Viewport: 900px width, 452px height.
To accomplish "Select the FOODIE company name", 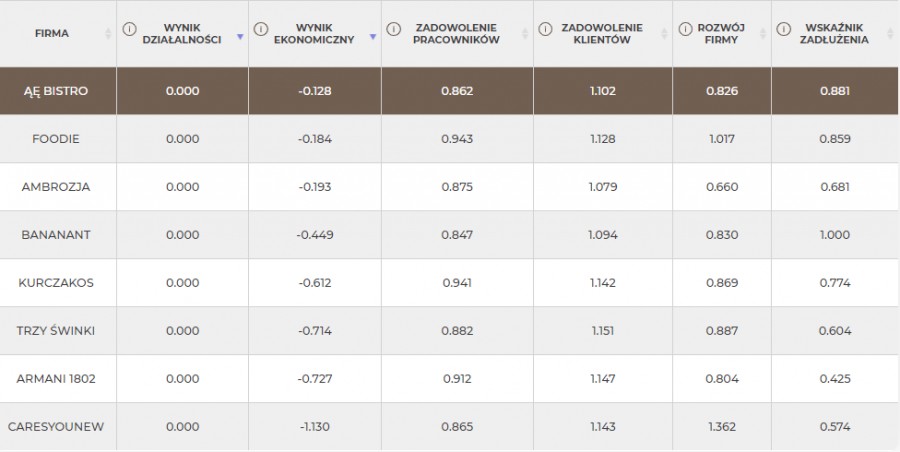I will (56, 139).
